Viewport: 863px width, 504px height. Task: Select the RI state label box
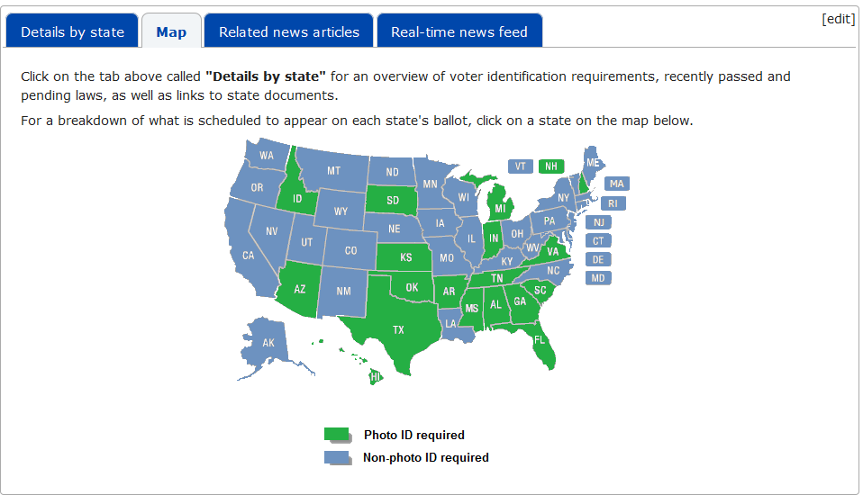click(613, 203)
